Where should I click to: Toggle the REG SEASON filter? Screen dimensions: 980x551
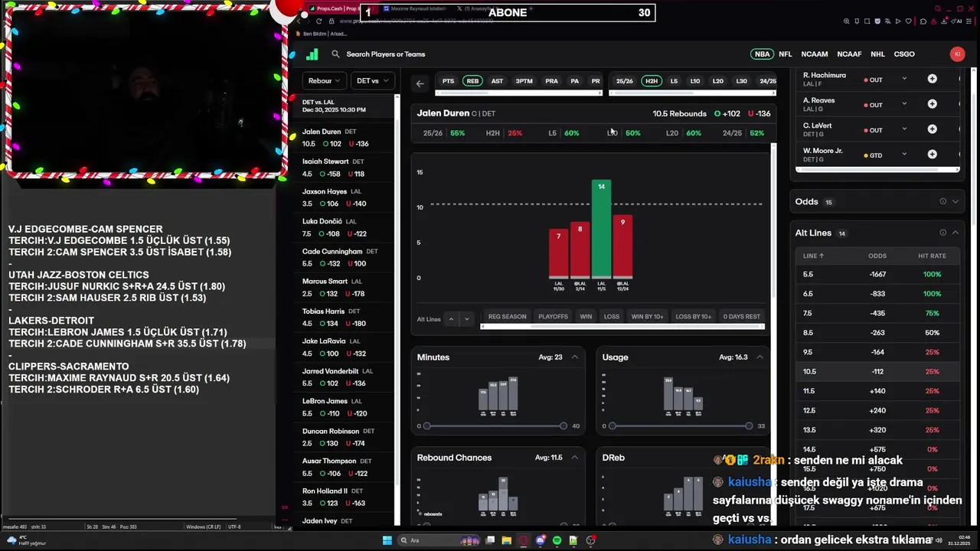click(x=507, y=316)
